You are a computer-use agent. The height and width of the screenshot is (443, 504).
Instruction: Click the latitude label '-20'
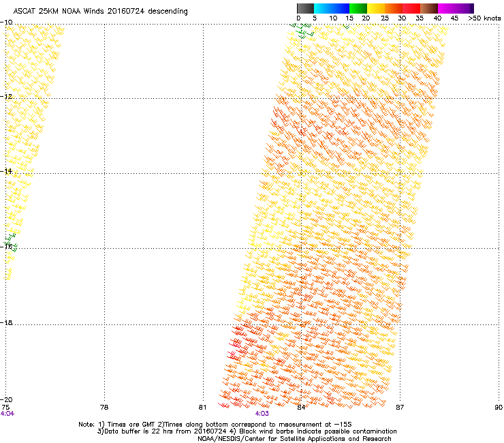(x=6, y=400)
